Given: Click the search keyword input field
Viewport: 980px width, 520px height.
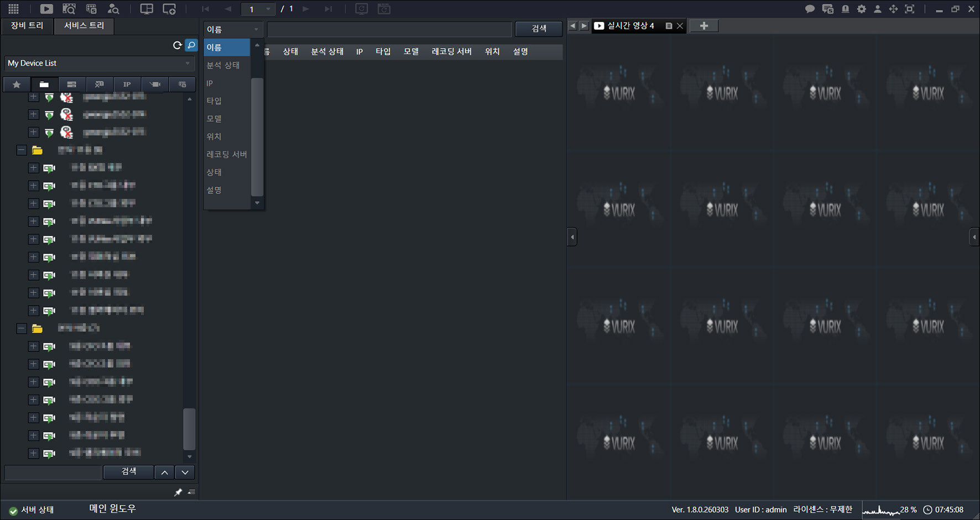Looking at the screenshot, I should pos(389,29).
